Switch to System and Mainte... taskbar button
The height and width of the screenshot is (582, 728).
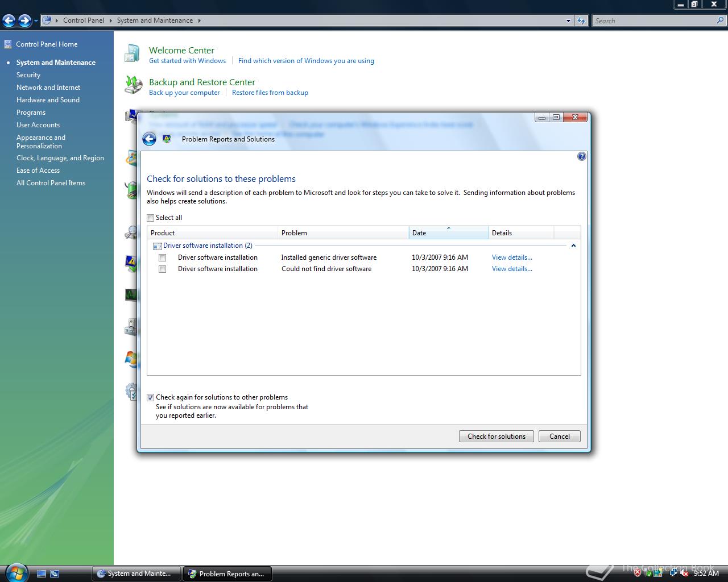point(136,573)
